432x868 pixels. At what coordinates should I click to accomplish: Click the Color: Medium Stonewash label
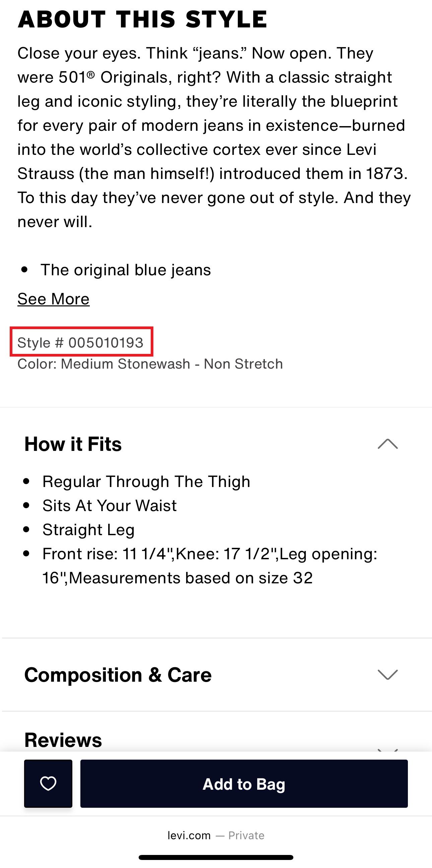coord(150,364)
